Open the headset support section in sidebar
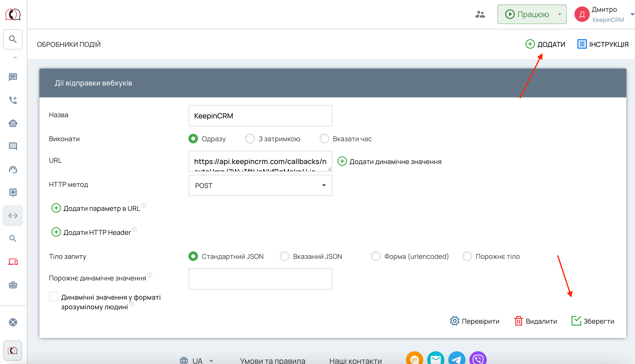 13,170
